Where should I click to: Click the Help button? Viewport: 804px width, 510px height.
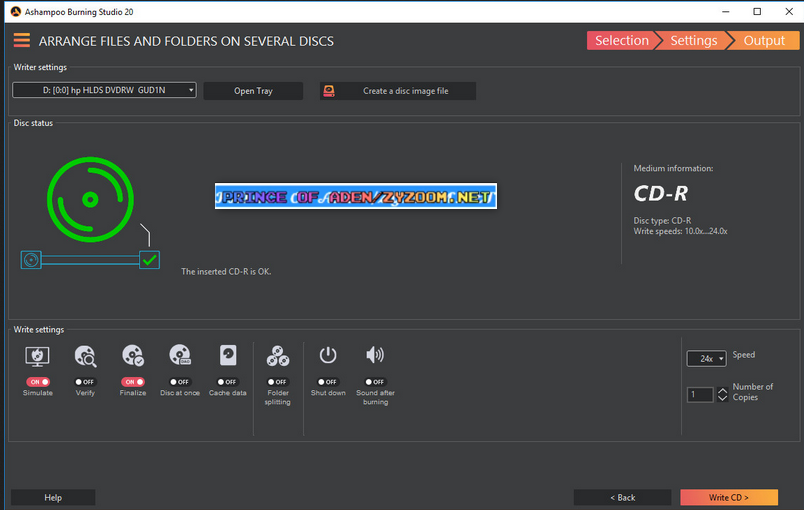pos(53,497)
